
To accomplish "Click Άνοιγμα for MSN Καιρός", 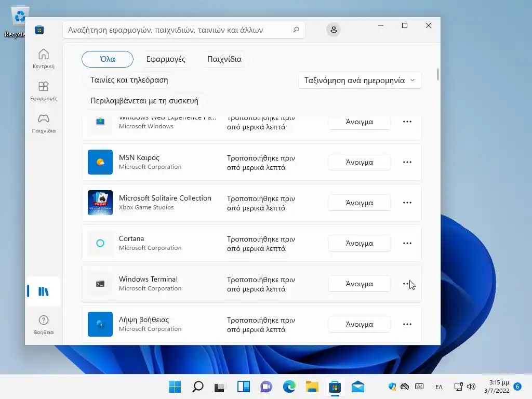I will tap(360, 162).
